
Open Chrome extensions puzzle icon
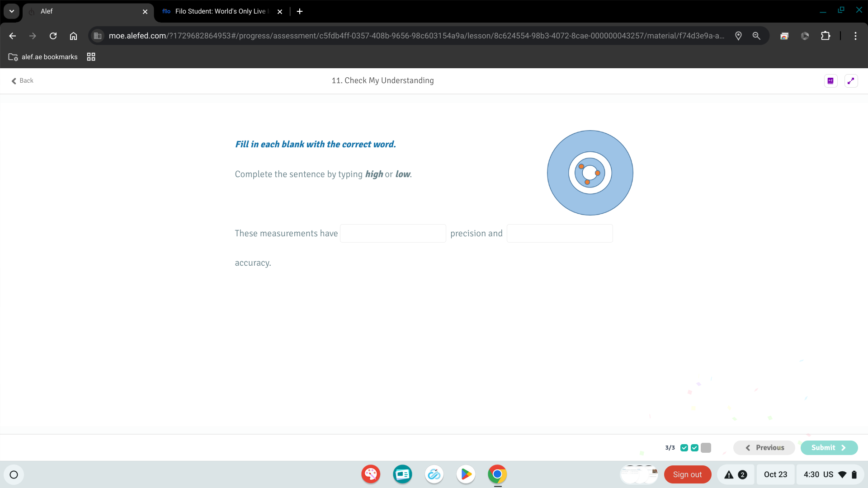pyautogui.click(x=826, y=36)
